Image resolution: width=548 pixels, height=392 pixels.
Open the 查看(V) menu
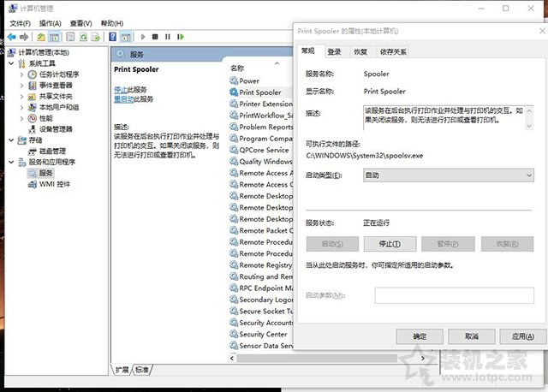tap(81, 23)
